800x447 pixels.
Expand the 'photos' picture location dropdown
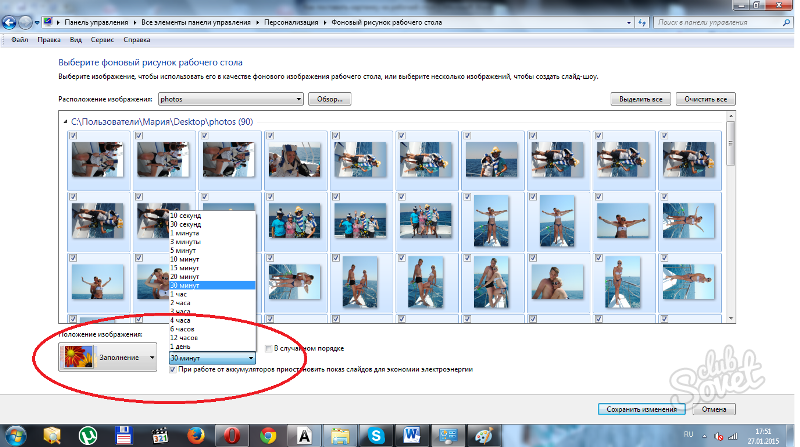tap(229, 100)
